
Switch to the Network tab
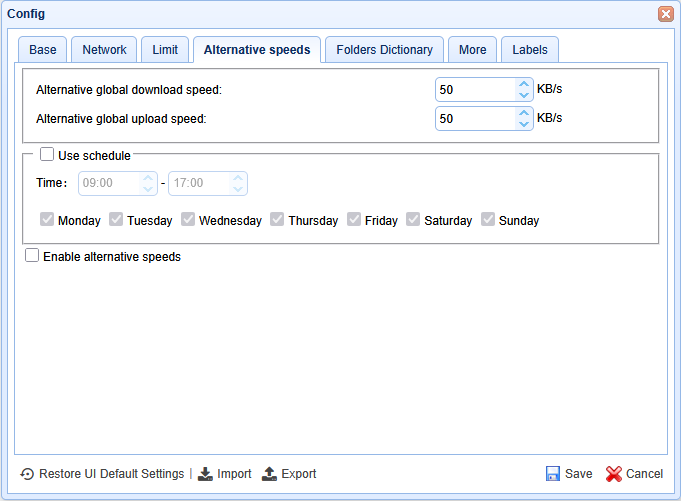pos(104,50)
